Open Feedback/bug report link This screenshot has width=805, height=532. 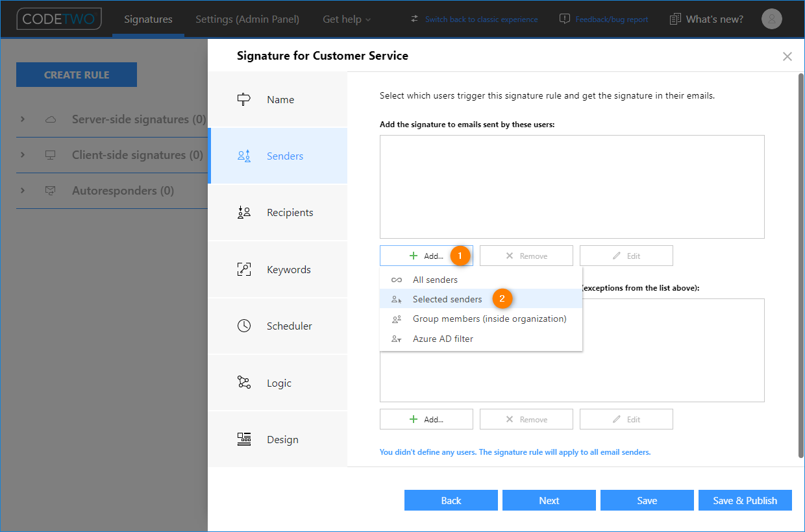612,19
